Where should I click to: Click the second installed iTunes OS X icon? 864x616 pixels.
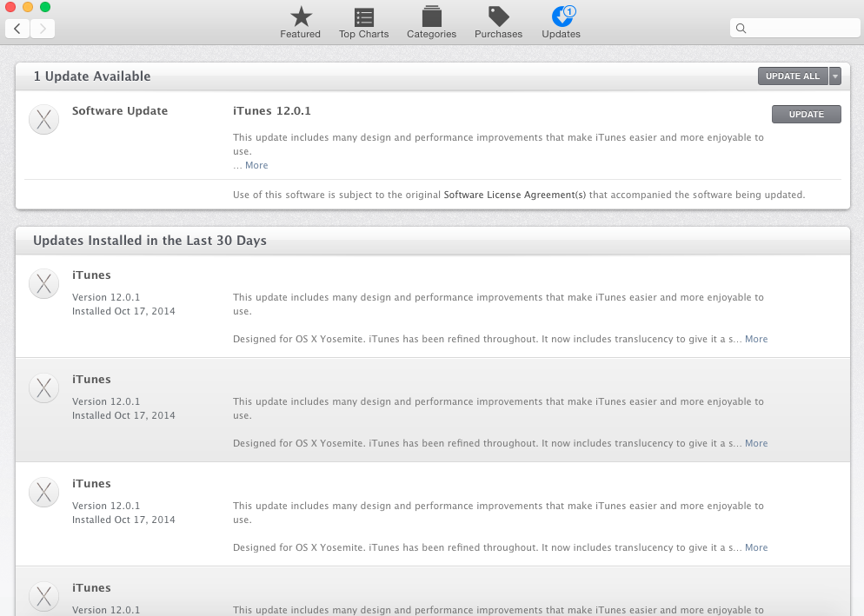click(x=44, y=387)
